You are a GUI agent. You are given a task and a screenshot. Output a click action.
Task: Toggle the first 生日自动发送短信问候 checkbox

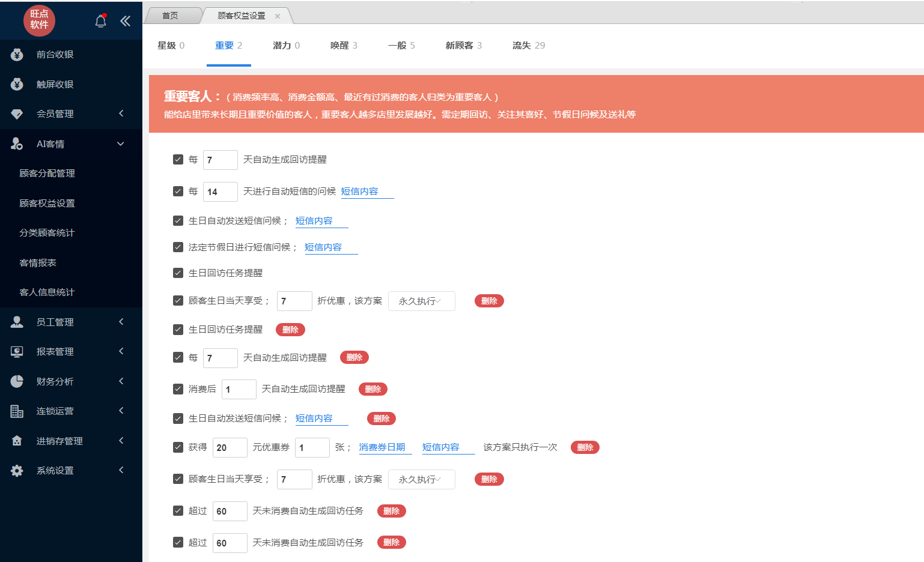[178, 220]
